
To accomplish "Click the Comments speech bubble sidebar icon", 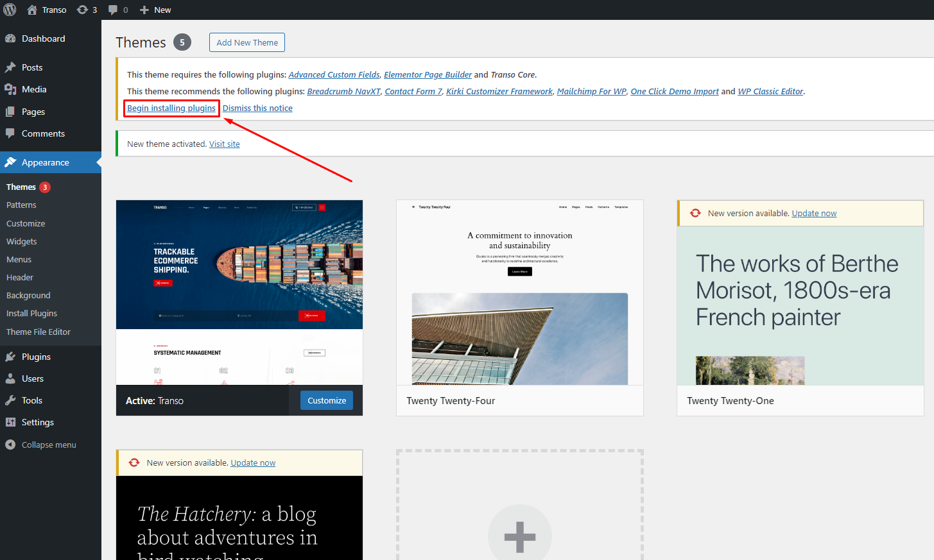I will [10, 133].
